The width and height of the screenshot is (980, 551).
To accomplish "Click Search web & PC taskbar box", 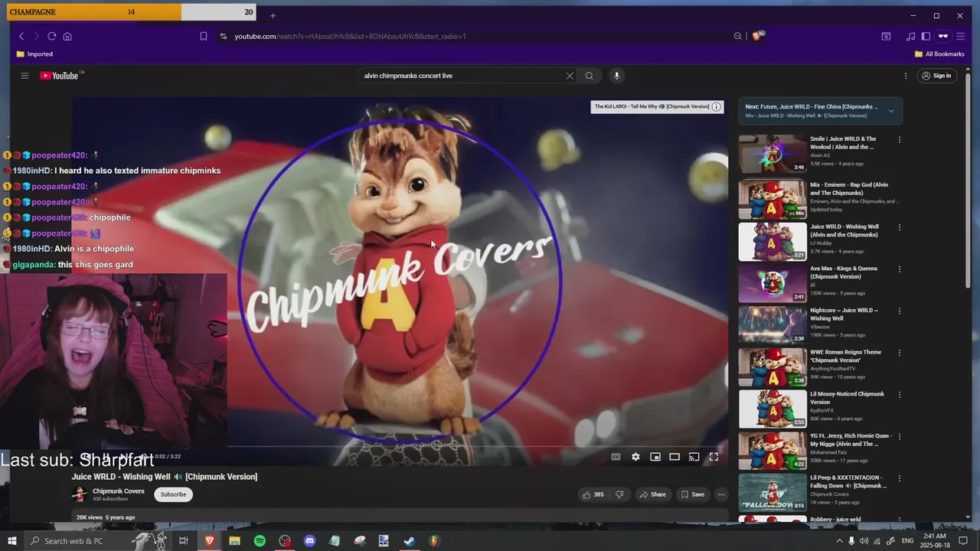I will pyautogui.click(x=98, y=541).
